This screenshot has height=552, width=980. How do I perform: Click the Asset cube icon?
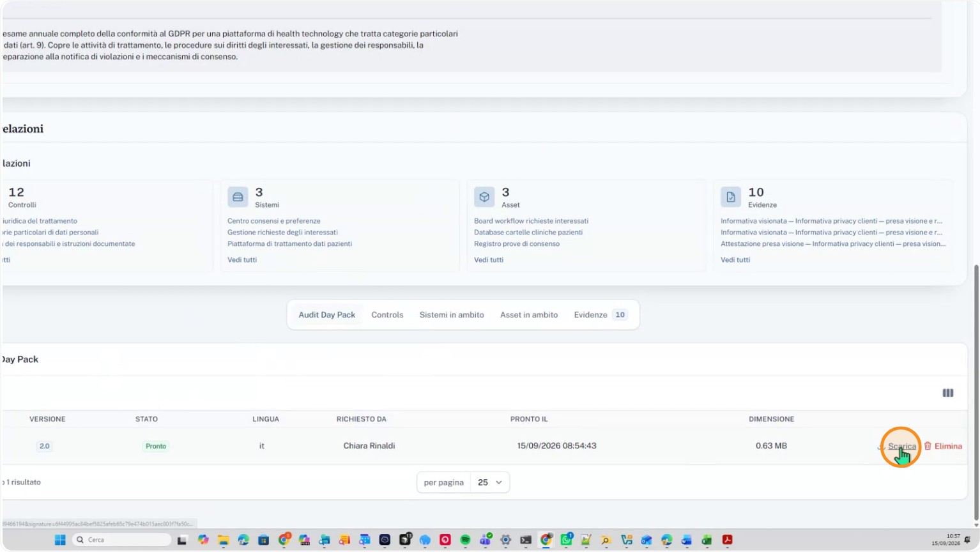pos(484,197)
